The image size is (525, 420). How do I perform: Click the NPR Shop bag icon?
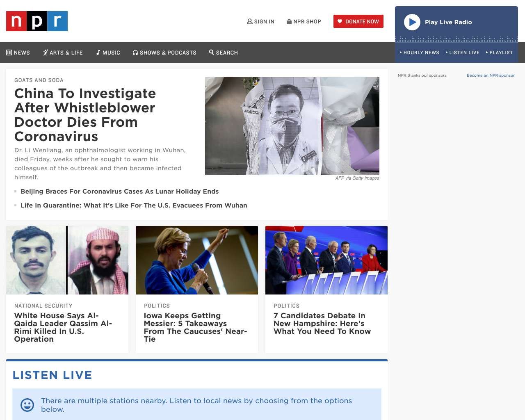(x=289, y=21)
